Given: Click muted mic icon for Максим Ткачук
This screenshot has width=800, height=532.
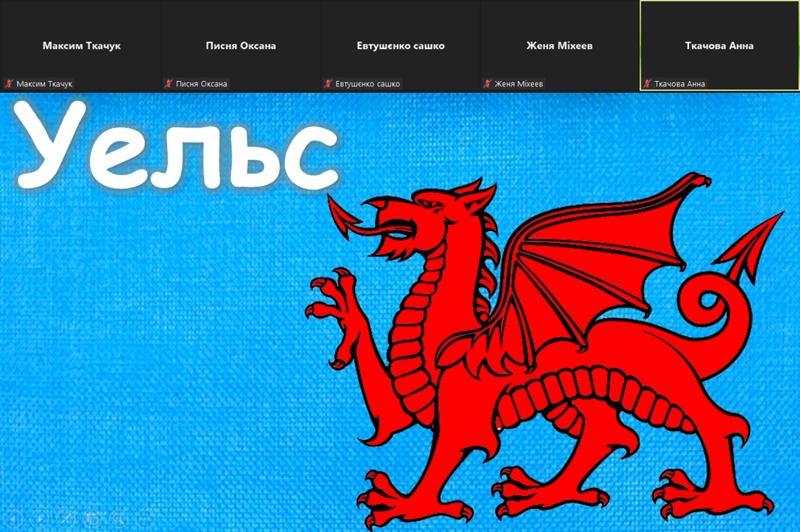Looking at the screenshot, I should point(10,84).
